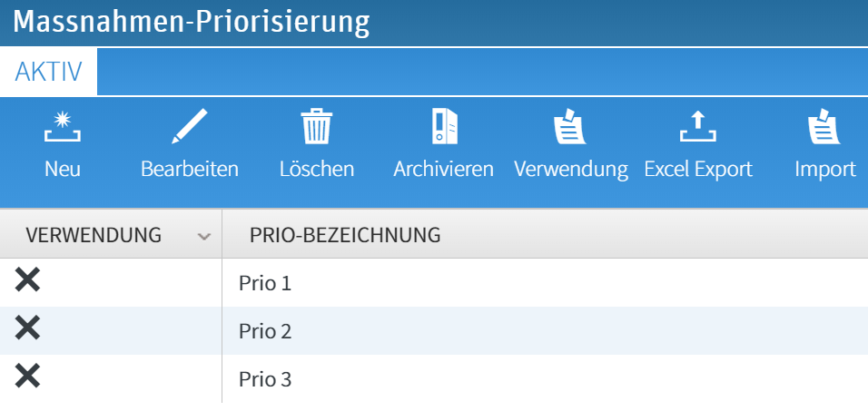The image size is (868, 411).
Task: Click the X mark for Prio 2
Action: point(28,329)
